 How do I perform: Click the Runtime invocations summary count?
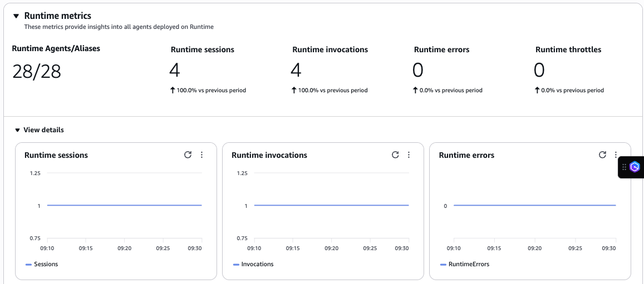[296, 70]
